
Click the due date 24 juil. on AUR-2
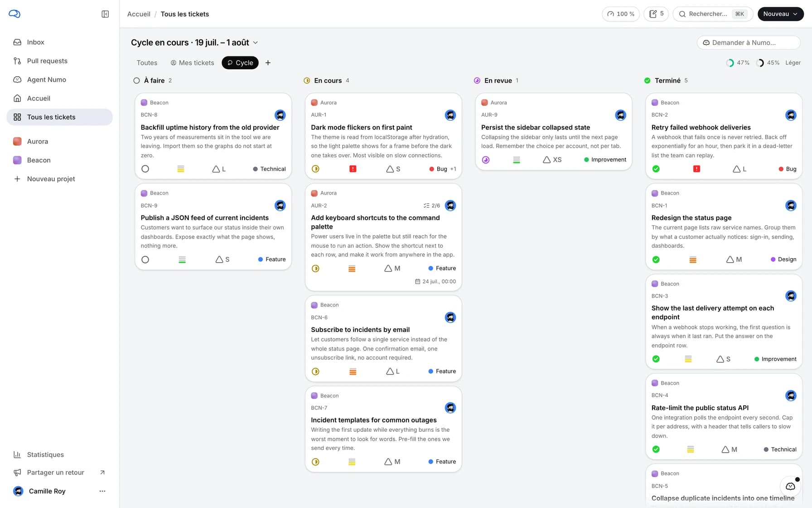(x=435, y=281)
